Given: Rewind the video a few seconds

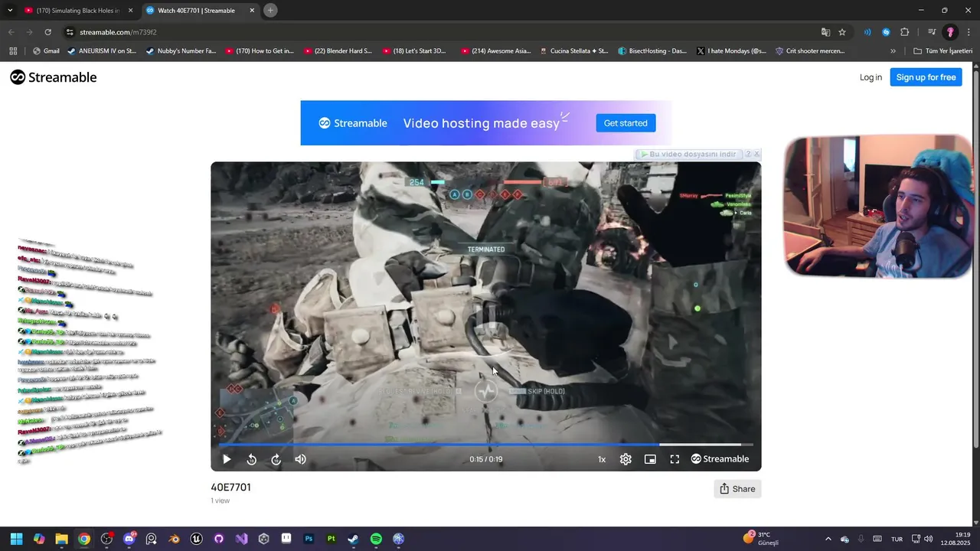Looking at the screenshot, I should pos(251,459).
